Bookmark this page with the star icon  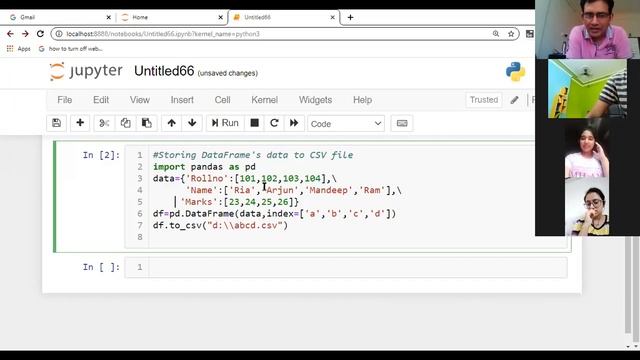511,34
